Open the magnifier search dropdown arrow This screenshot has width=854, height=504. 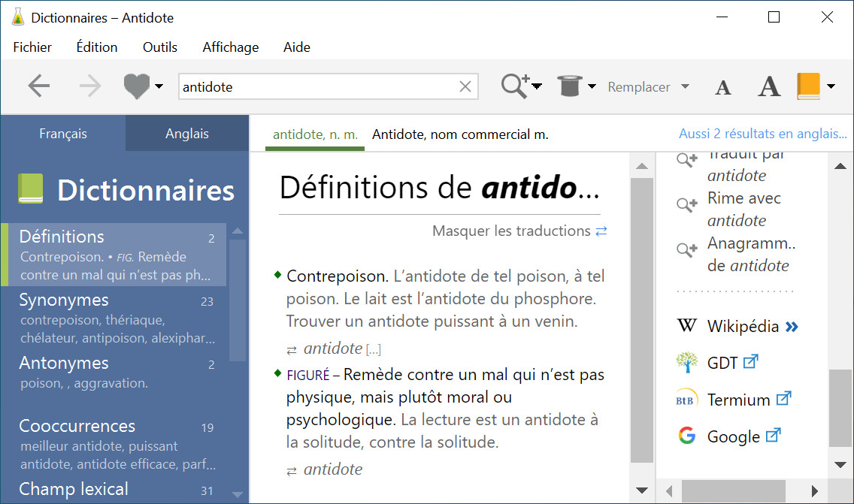pyautogui.click(x=537, y=86)
